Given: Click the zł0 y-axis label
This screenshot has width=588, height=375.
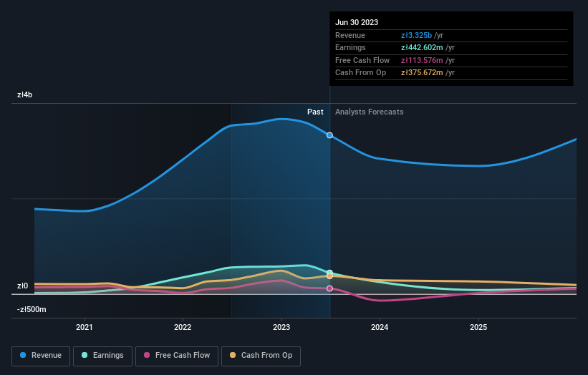Looking at the screenshot, I should pyautogui.click(x=22, y=286).
